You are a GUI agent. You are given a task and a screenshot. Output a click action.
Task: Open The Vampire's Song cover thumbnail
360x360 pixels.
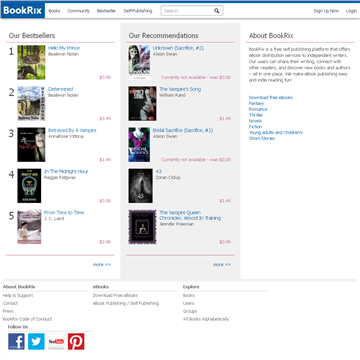tap(142, 103)
